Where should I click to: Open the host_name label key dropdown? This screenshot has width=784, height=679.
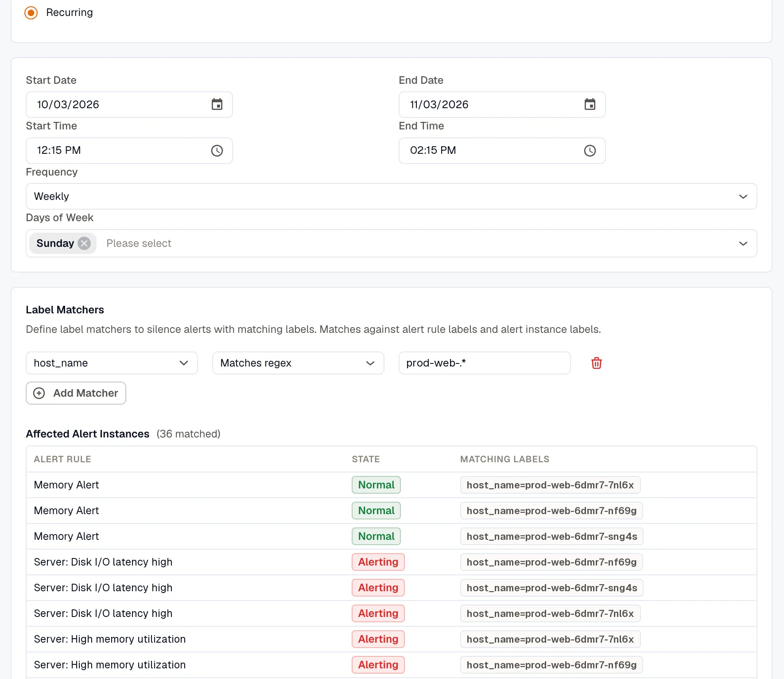pos(112,363)
